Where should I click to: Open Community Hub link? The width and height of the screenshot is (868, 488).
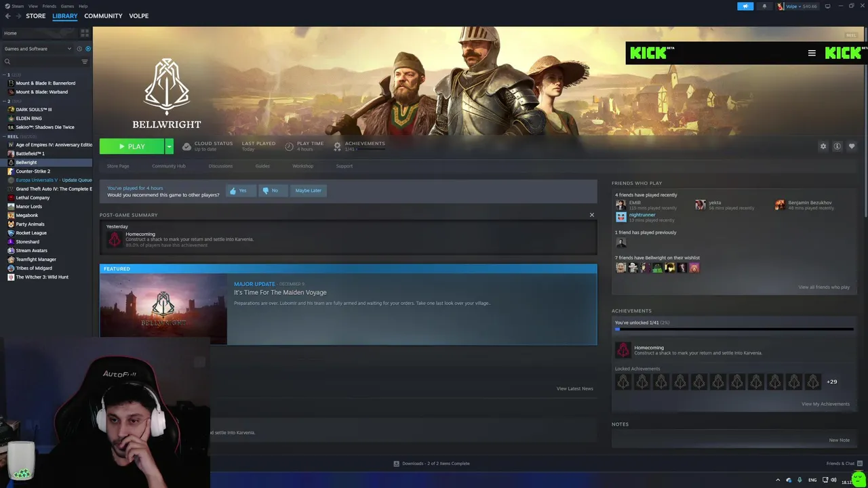pos(169,166)
